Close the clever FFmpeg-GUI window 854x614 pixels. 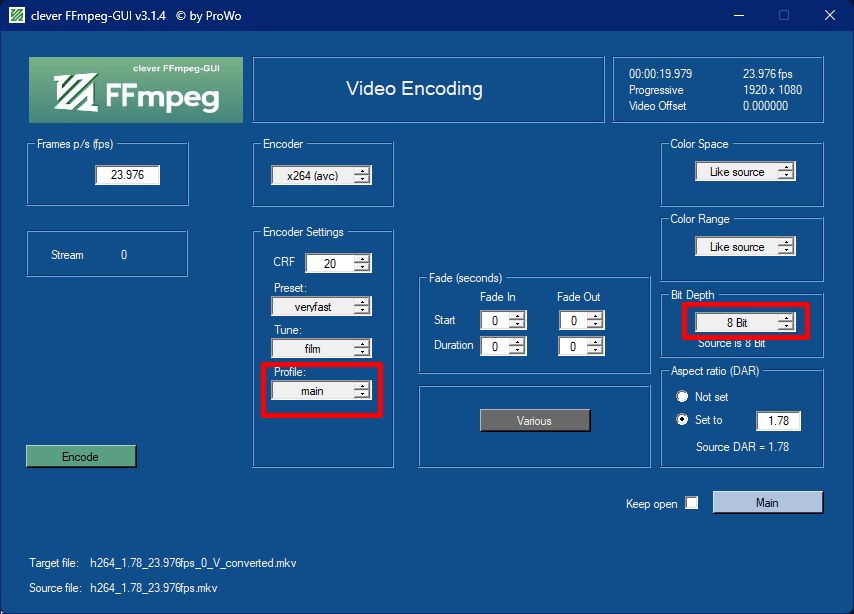pos(829,15)
